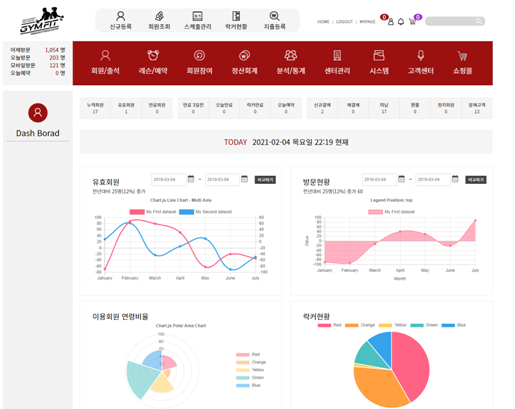
Task: Select the 유효회원 stat cell showing 1
Action: (x=126, y=108)
